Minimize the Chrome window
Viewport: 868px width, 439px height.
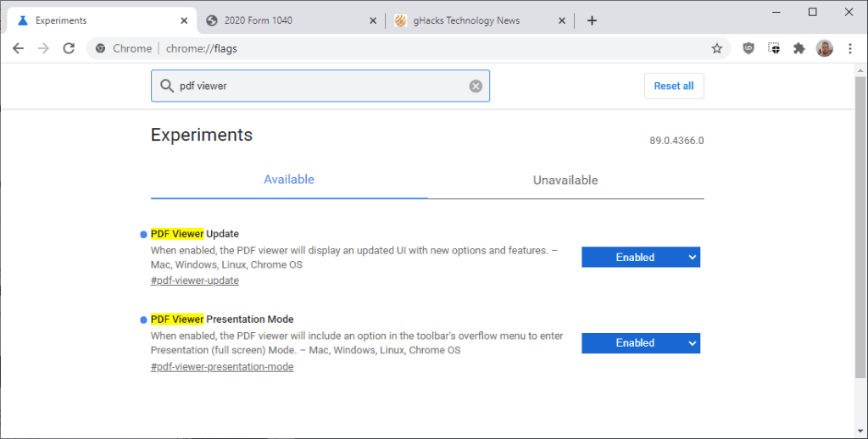pyautogui.click(x=776, y=12)
